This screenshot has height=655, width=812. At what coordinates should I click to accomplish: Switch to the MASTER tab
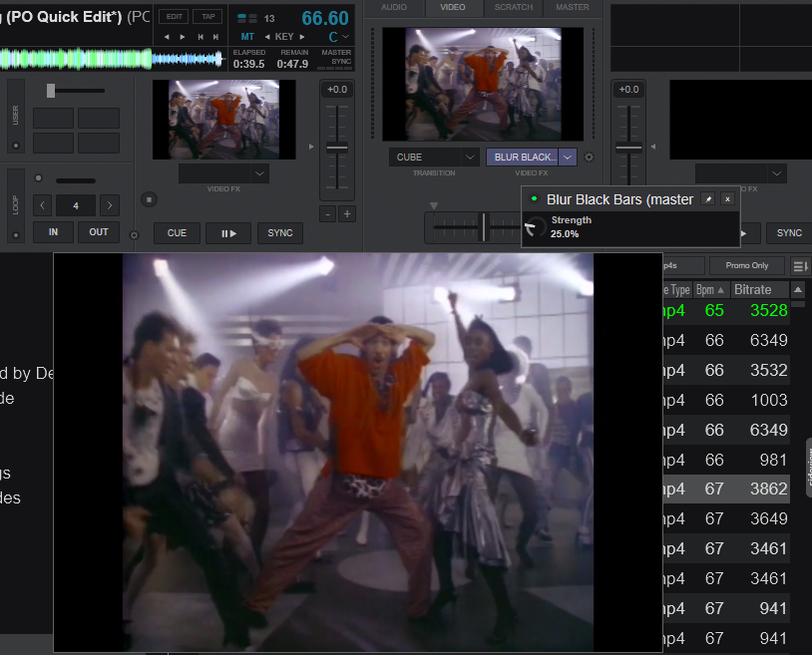[x=573, y=7]
